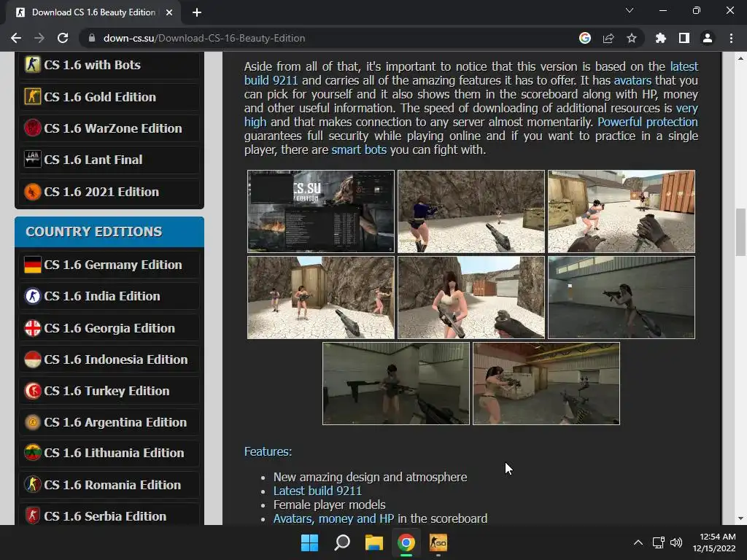The height and width of the screenshot is (560, 747).
Task: Open the tab search dropdown chevron
Action: coord(630,10)
